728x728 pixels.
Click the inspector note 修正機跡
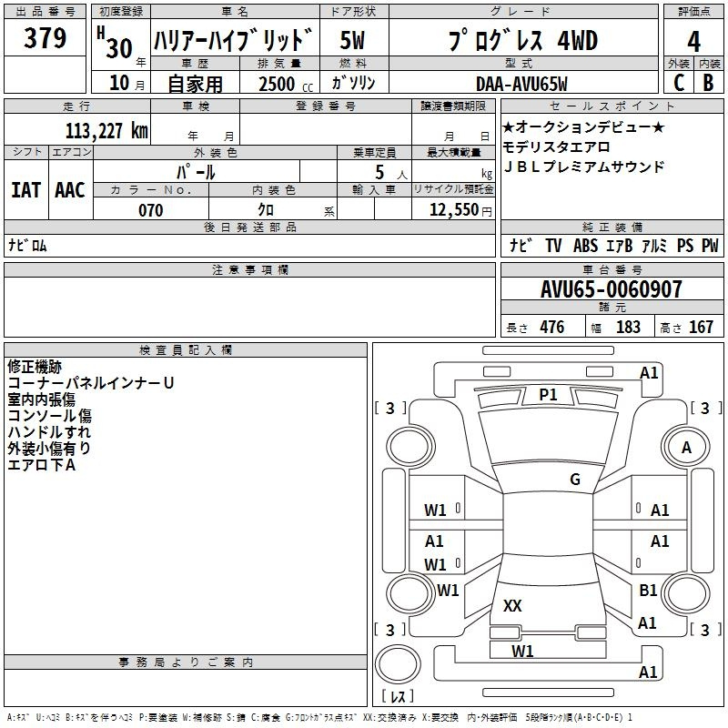[x=35, y=367]
